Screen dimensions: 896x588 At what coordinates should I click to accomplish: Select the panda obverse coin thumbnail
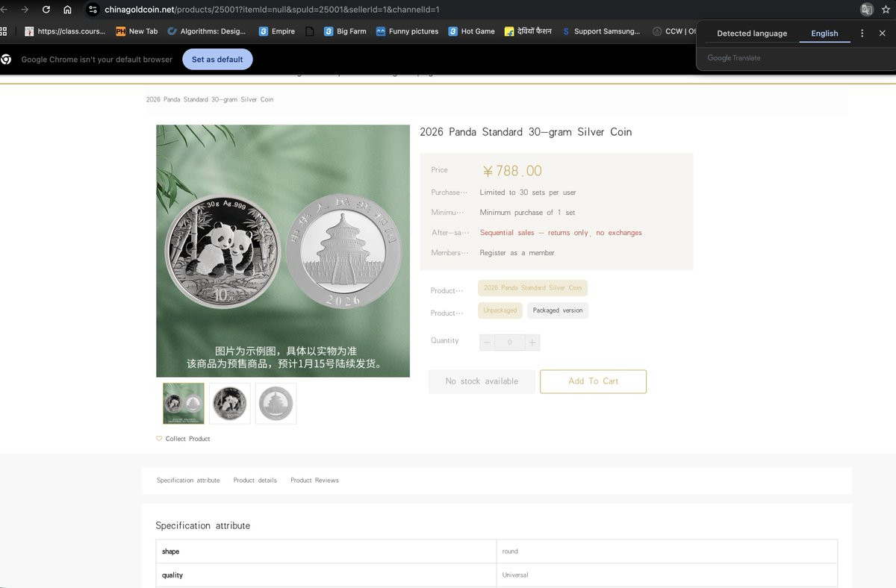pyautogui.click(x=230, y=404)
